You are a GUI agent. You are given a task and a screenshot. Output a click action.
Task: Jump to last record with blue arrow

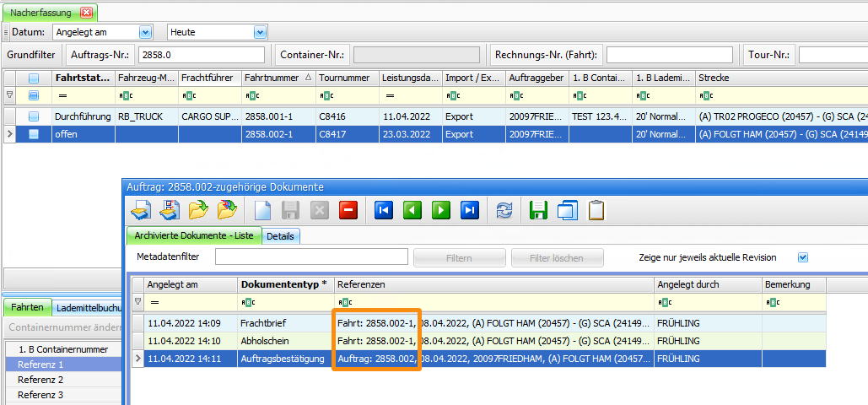[470, 210]
